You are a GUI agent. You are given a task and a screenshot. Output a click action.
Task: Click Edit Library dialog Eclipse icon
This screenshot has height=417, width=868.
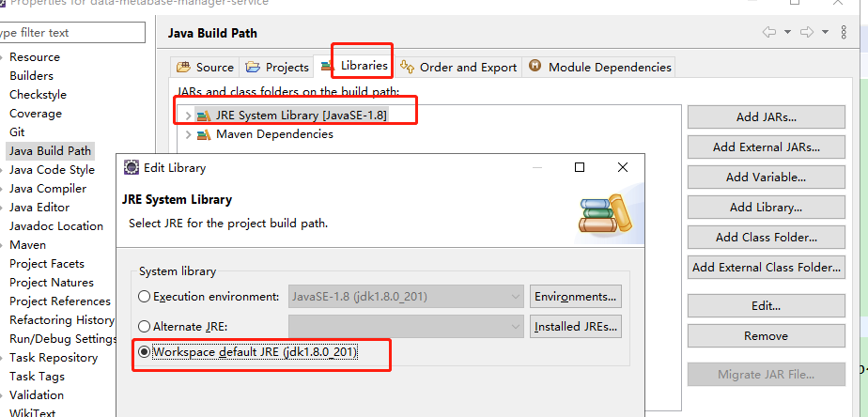pos(132,167)
